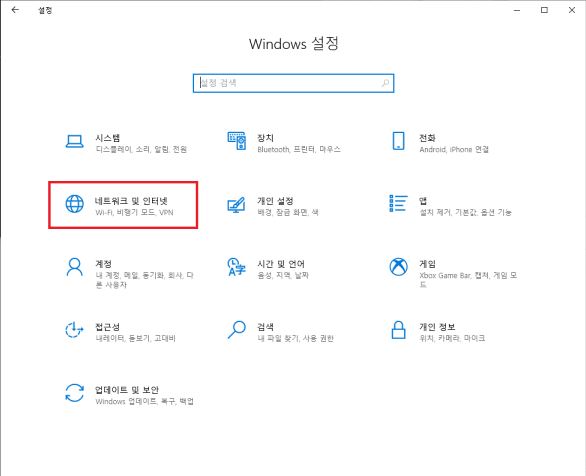Open 업데이트 및 보안 settings title
This screenshot has height=476, width=586.
pos(127,390)
